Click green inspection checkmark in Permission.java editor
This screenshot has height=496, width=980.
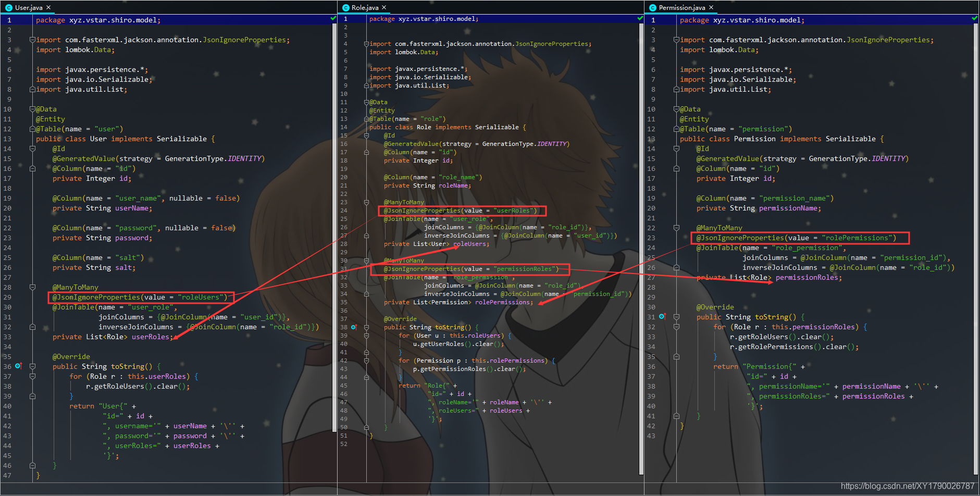(x=974, y=19)
